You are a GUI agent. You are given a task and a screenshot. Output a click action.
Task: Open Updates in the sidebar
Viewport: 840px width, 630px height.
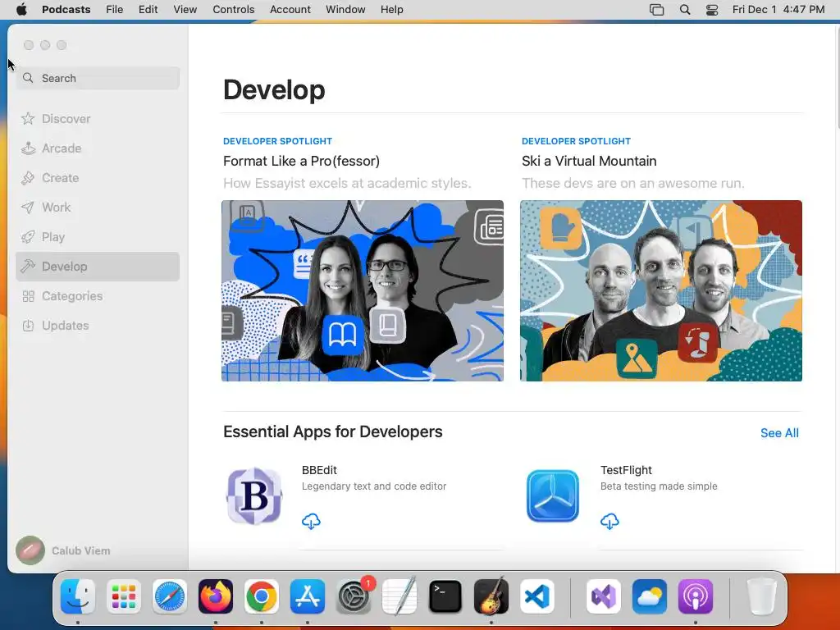[x=98, y=325]
